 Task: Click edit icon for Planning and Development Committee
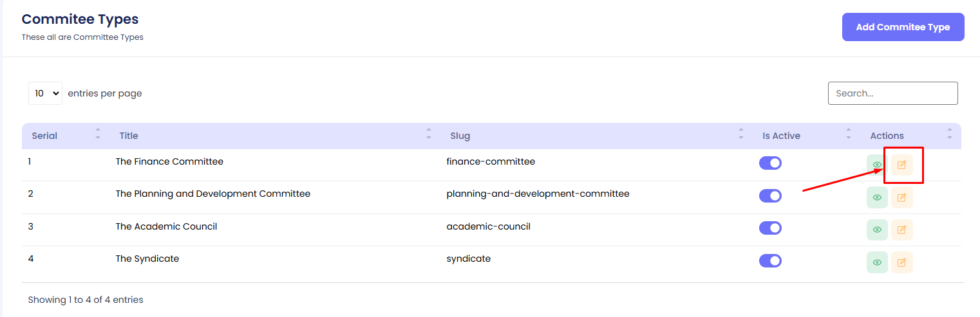click(x=901, y=197)
